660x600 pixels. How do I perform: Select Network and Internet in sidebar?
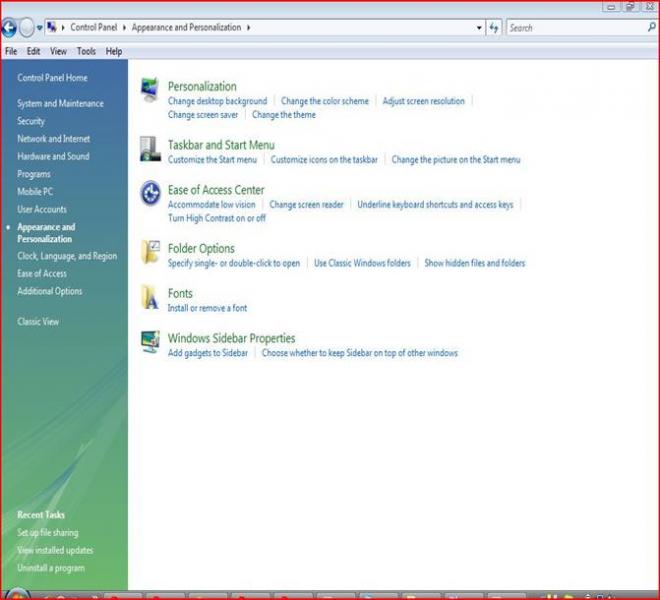click(53, 139)
